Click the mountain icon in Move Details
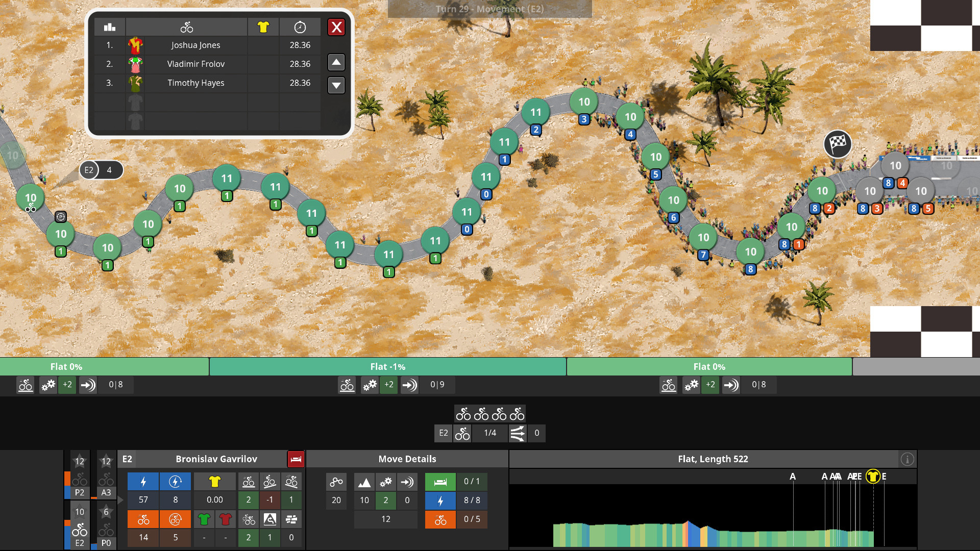The width and height of the screenshot is (980, 551). (x=364, y=481)
